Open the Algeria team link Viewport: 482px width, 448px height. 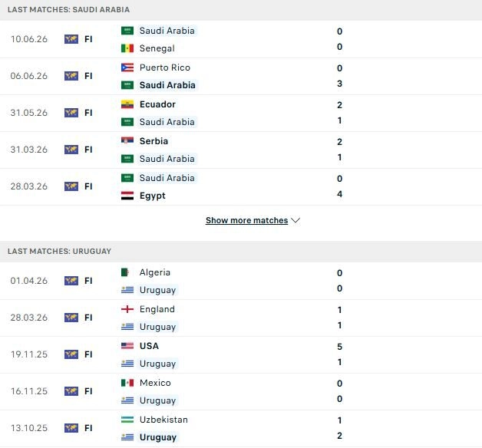point(155,272)
